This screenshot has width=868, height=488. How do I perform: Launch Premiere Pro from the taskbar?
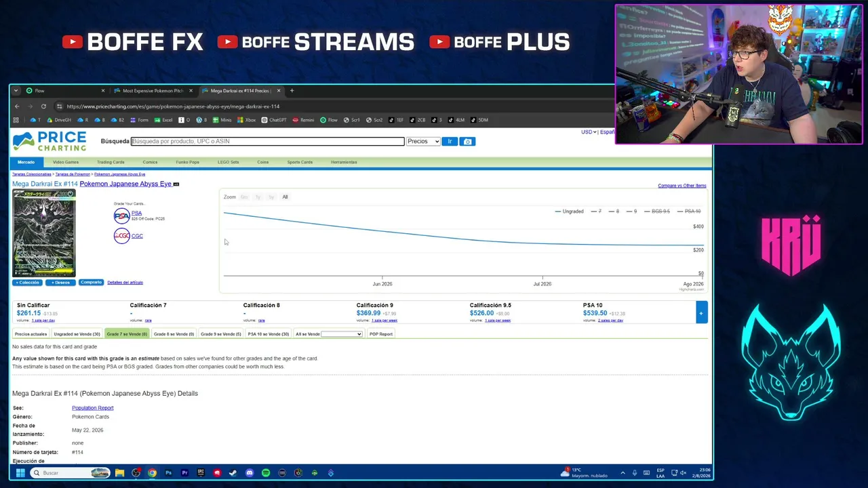(184, 473)
